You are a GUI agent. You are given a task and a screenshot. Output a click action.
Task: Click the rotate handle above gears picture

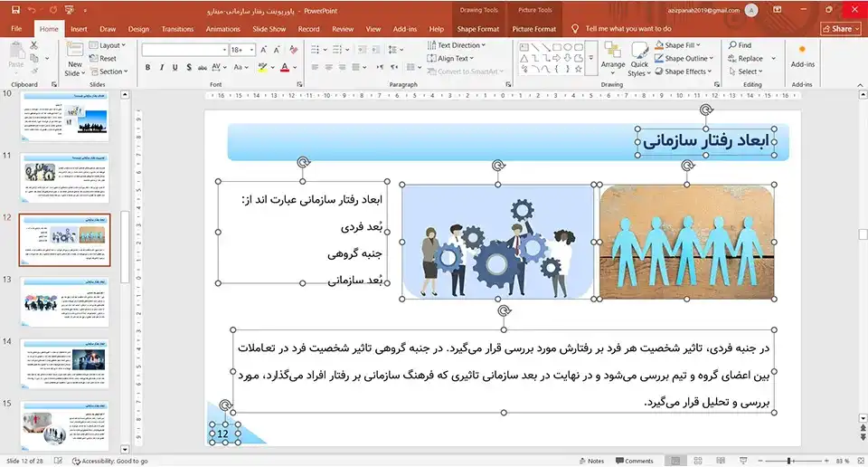pos(498,166)
